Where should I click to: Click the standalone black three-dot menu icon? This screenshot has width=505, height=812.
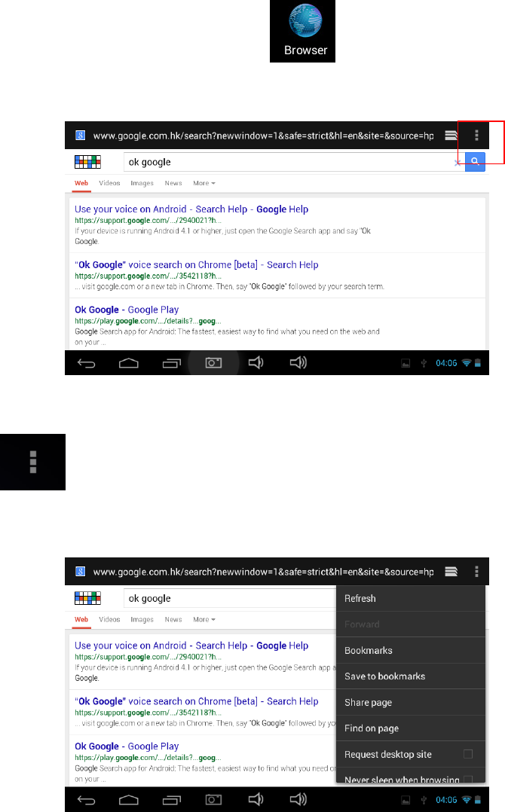coord(32,462)
